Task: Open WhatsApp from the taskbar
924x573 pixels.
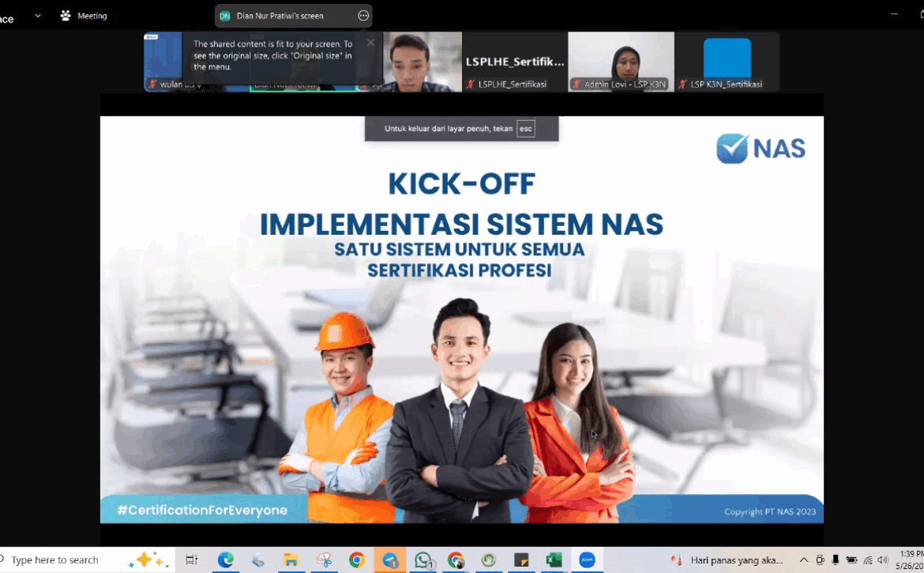Action: click(423, 560)
